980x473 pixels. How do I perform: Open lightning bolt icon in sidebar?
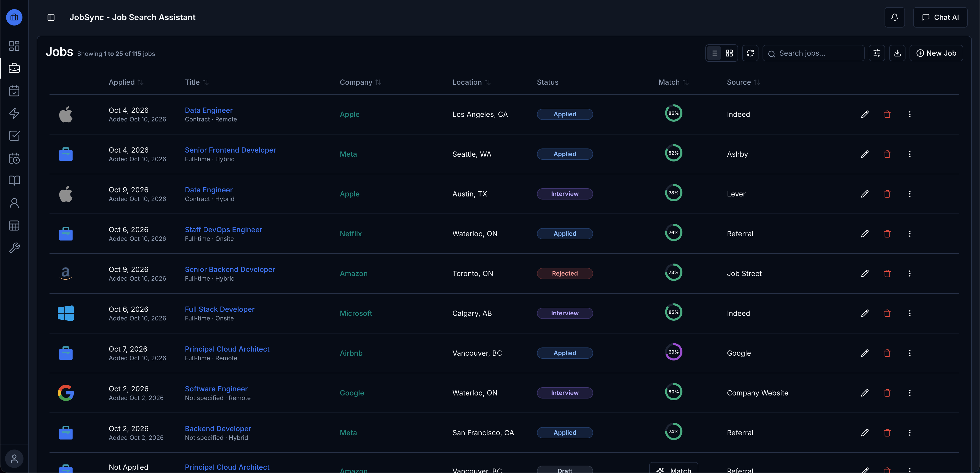click(14, 113)
